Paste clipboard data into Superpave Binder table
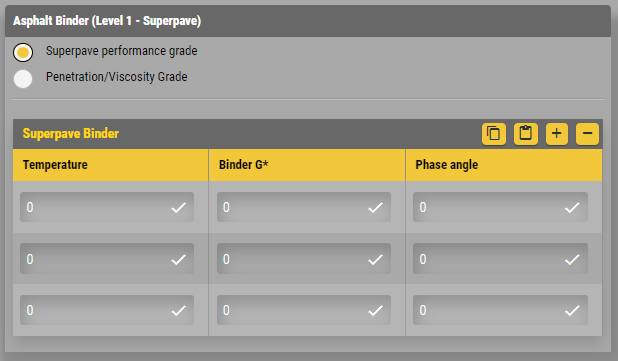Screen dimensions: 618x361 pos(525,134)
